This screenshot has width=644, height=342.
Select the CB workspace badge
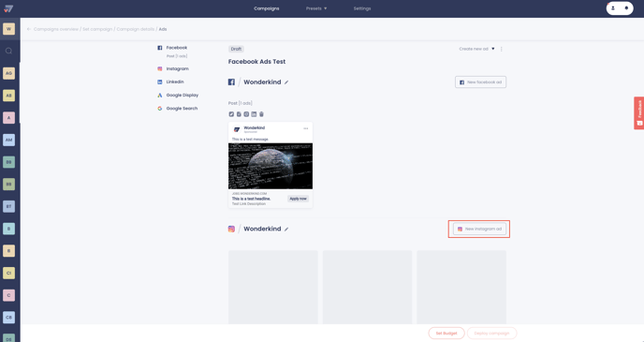coord(8,318)
